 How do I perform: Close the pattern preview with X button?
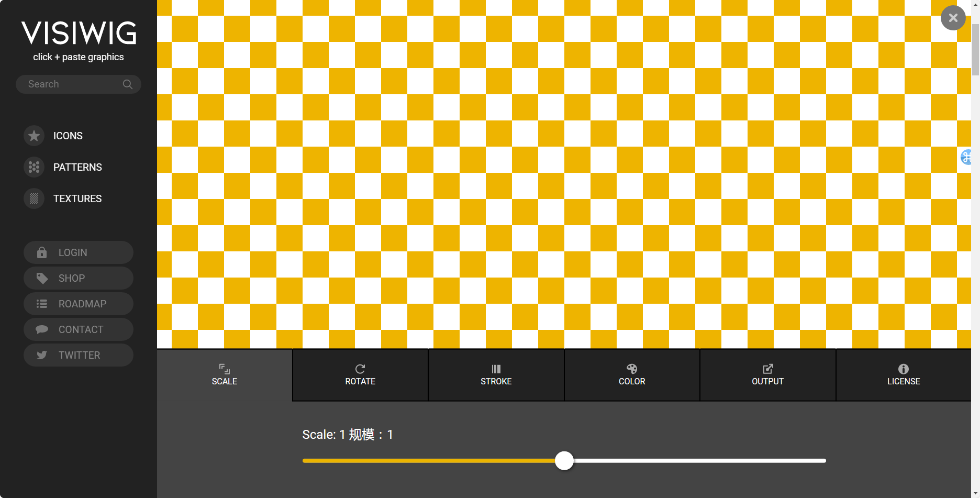[x=953, y=18]
